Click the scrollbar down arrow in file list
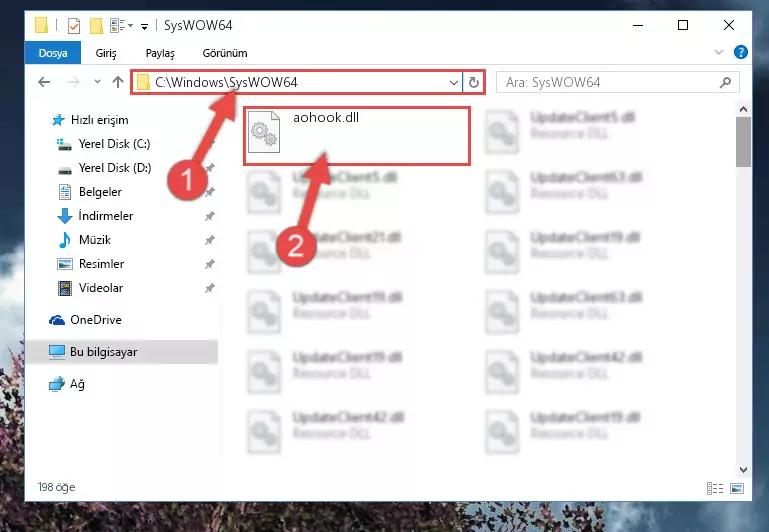 pyautogui.click(x=743, y=470)
